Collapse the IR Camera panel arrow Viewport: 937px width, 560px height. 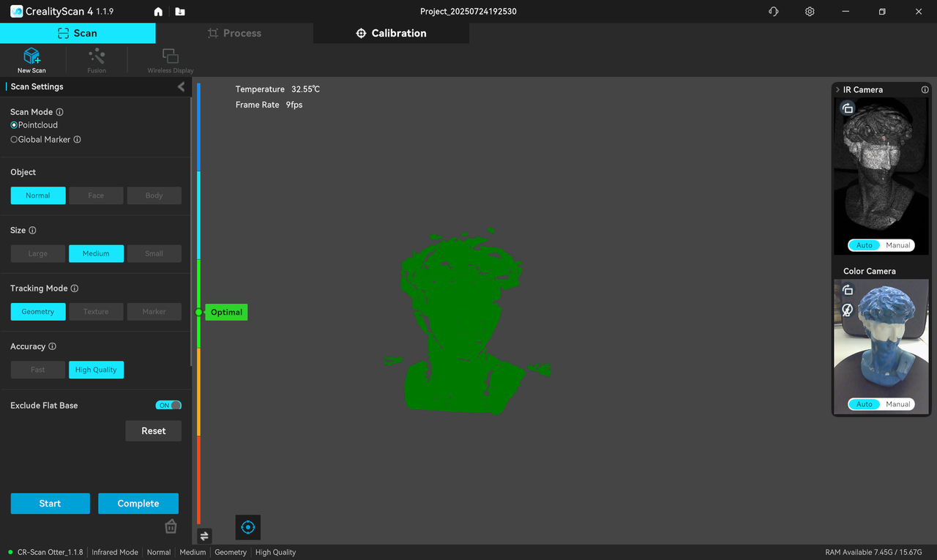click(x=837, y=89)
